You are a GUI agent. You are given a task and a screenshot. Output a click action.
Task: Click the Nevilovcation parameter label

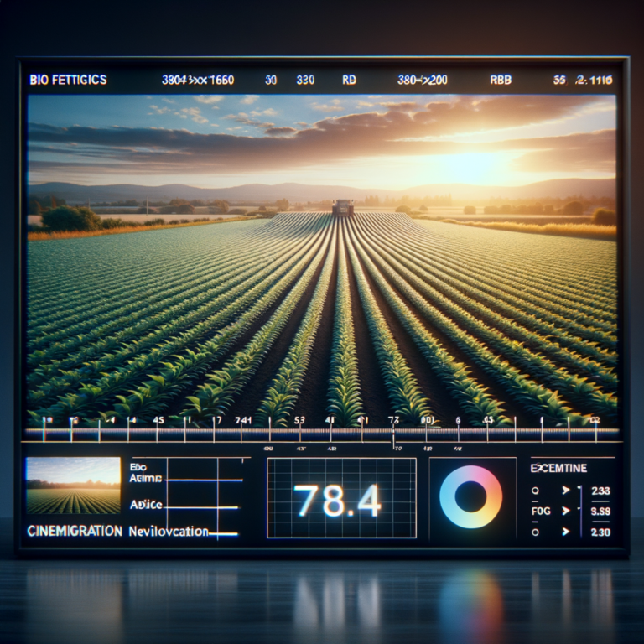(169, 532)
